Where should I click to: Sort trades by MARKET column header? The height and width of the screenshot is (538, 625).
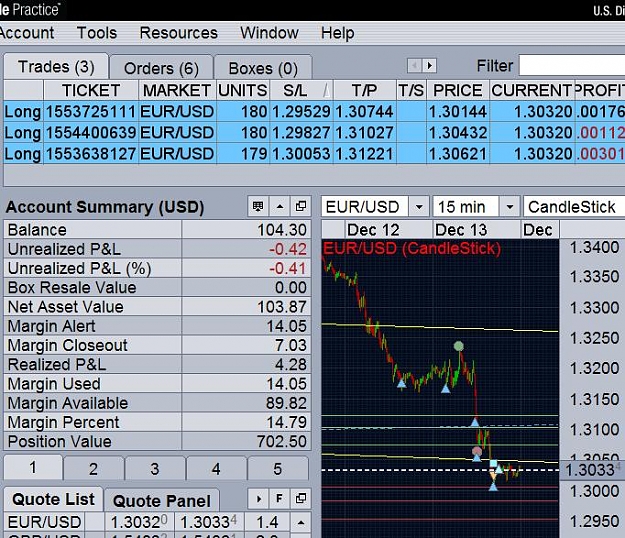pyautogui.click(x=177, y=90)
